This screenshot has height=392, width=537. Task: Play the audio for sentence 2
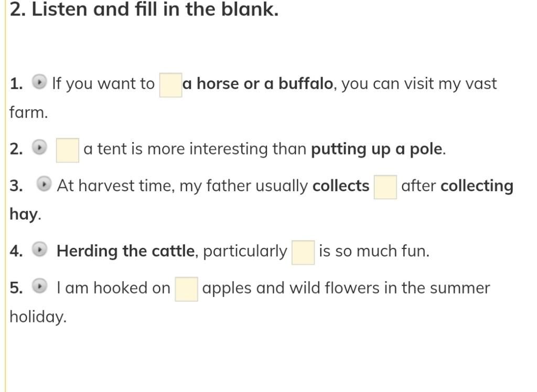[x=39, y=148]
